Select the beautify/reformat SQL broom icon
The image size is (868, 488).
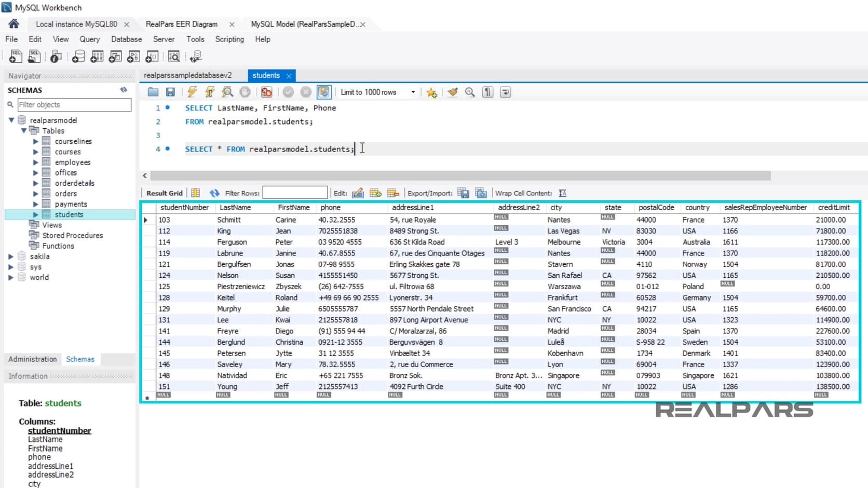click(x=452, y=92)
